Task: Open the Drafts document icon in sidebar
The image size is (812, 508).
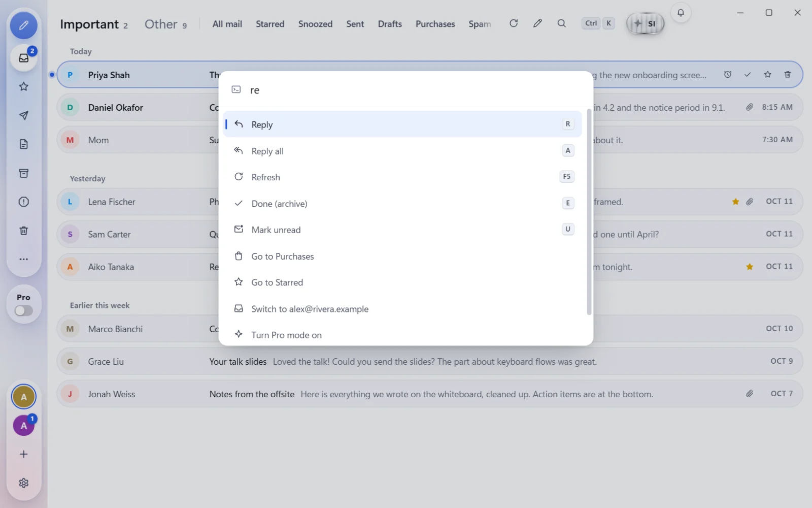Action: click(x=24, y=144)
